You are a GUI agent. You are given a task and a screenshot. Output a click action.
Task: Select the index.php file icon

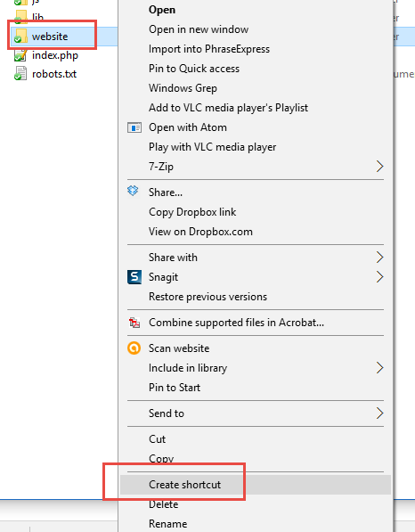click(x=20, y=55)
